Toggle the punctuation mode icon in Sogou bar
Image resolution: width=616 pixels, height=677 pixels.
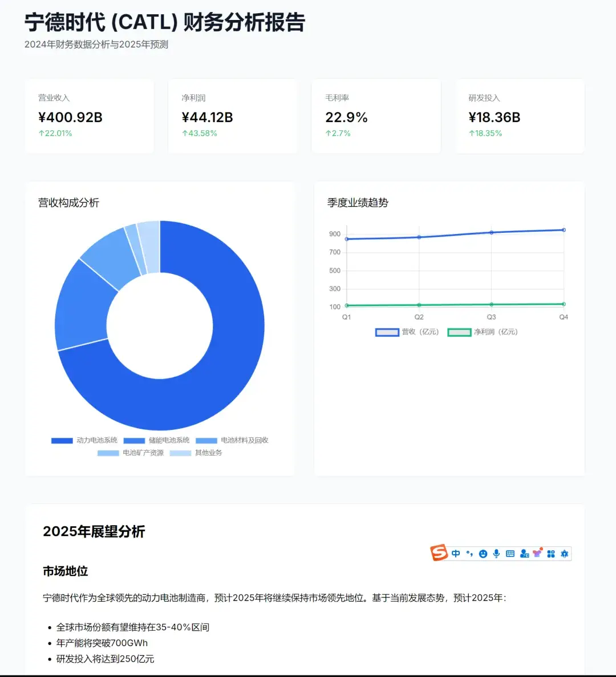point(469,554)
